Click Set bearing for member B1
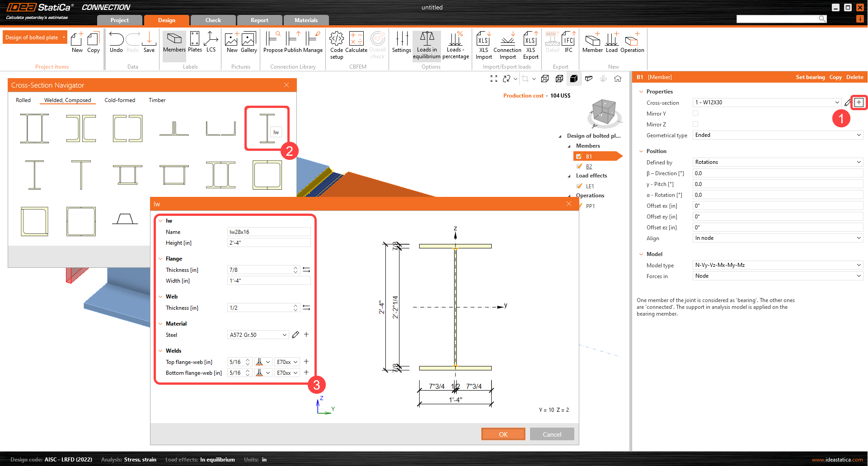The width and height of the screenshot is (868, 466). (x=810, y=77)
